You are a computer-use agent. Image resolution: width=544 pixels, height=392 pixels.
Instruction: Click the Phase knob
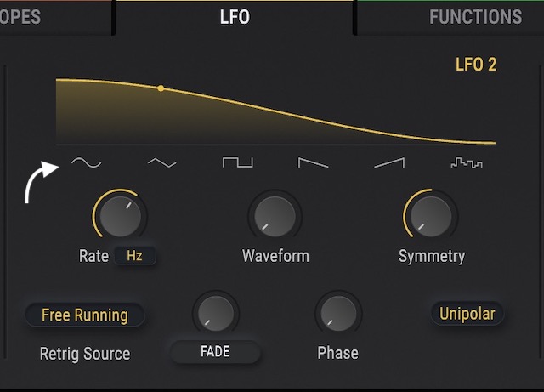click(337, 315)
